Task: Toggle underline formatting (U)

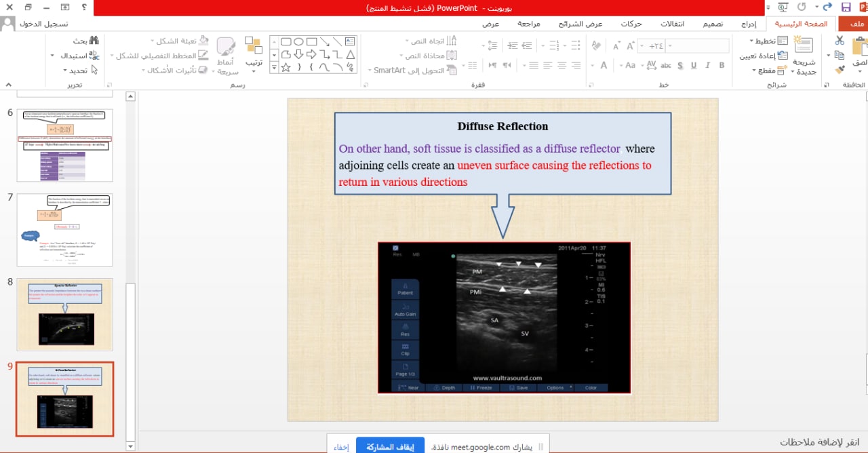Action: coord(693,65)
